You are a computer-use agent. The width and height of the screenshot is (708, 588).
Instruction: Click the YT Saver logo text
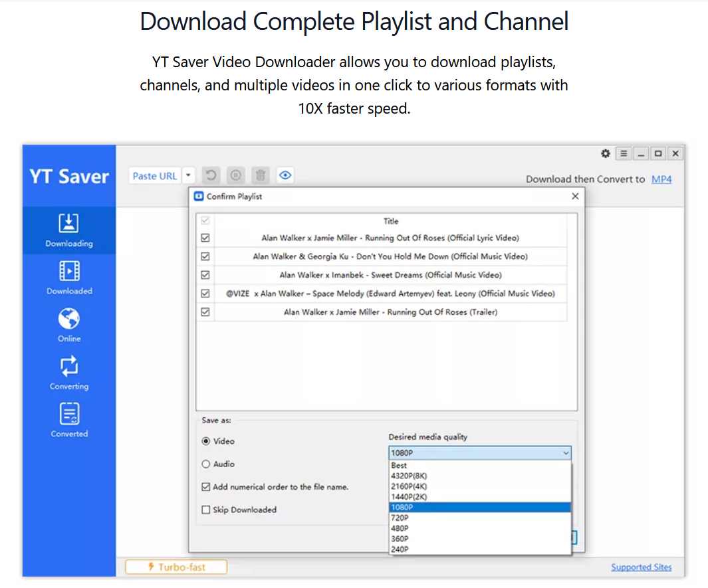(x=69, y=176)
